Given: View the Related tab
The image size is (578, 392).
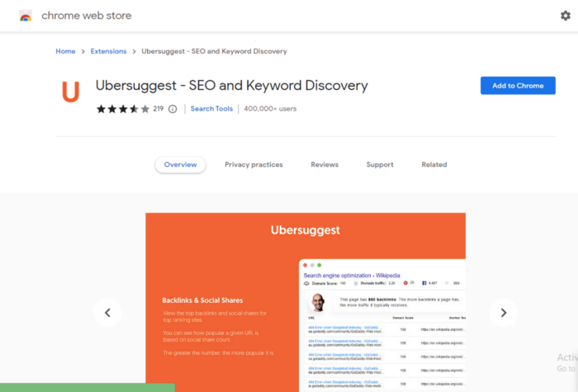Looking at the screenshot, I should (434, 165).
